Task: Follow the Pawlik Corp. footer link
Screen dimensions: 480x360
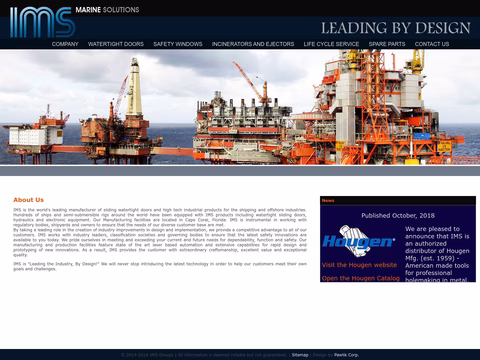Action: click(346, 355)
